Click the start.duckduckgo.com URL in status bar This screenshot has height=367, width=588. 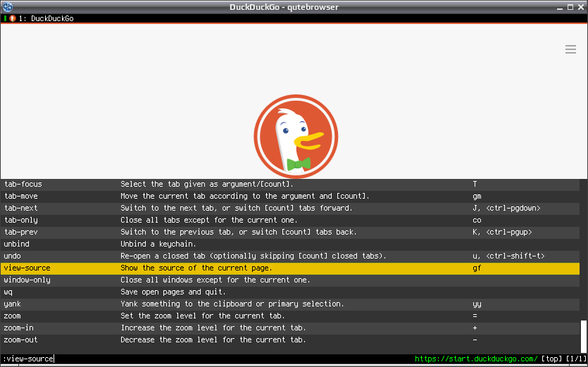476,359
